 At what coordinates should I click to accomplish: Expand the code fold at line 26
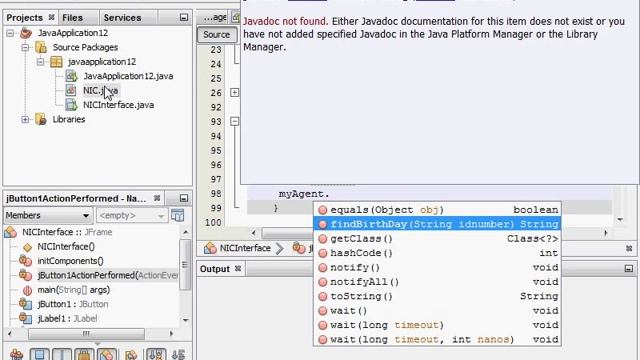[234, 93]
